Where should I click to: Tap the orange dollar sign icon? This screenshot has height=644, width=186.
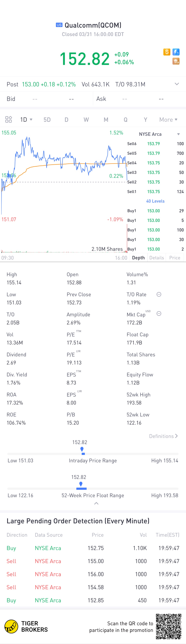point(167,52)
